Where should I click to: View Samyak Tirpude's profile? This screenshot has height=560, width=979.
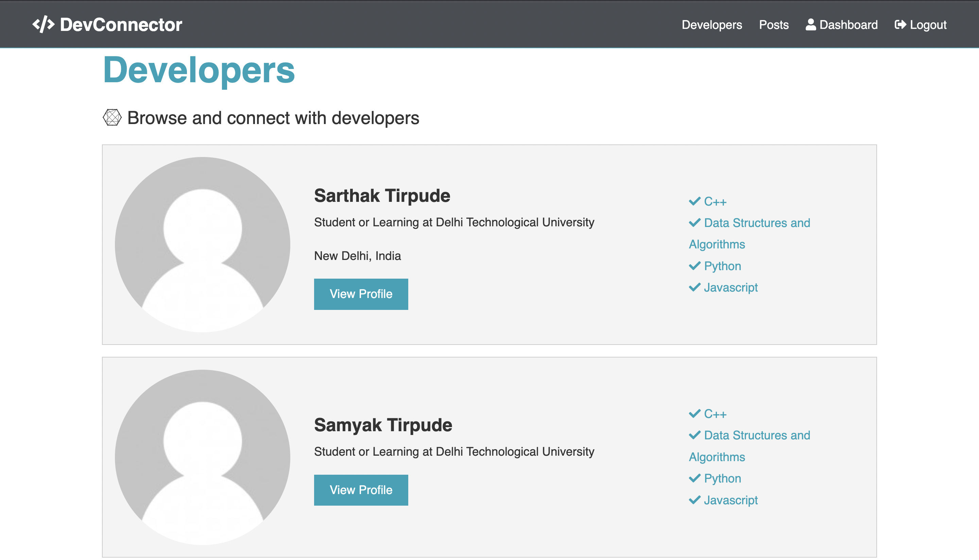361,490
